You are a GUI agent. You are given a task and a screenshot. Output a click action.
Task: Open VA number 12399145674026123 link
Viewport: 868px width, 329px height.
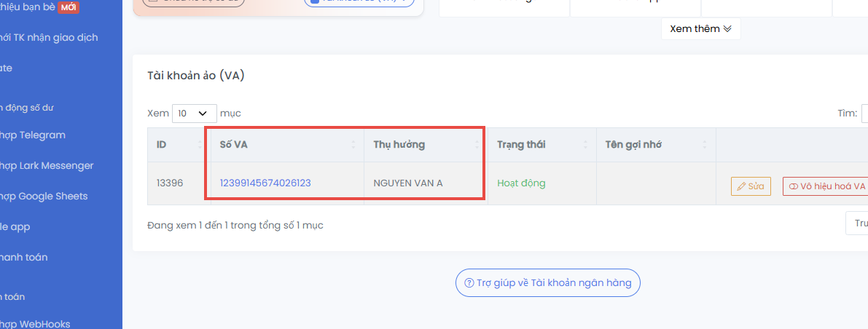coord(265,183)
